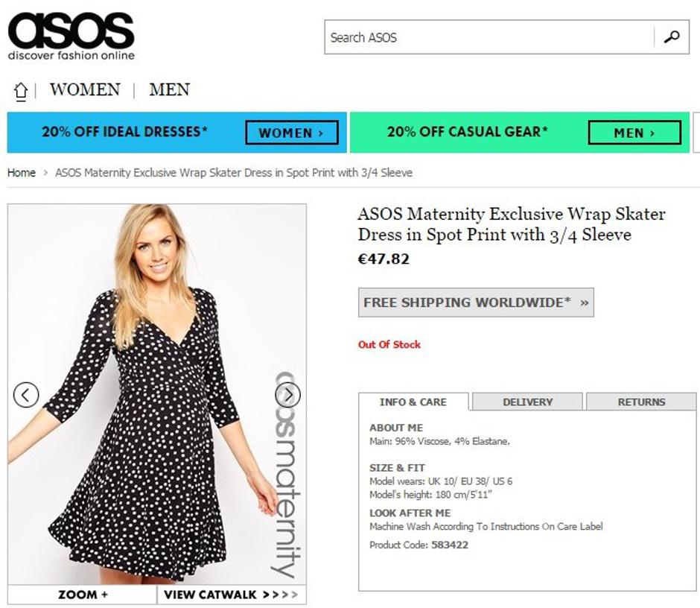Switch to the RETURNS tab
700x608 pixels.
[642, 402]
